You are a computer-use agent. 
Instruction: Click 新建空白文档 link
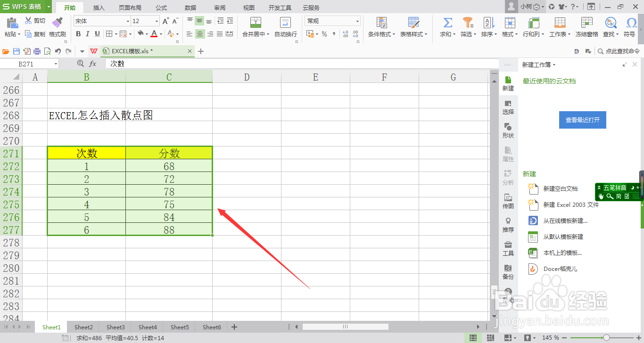pyautogui.click(x=560, y=188)
